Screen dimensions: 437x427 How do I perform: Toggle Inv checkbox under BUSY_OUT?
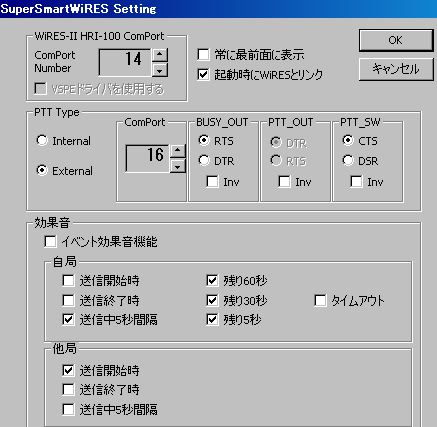pos(212,182)
